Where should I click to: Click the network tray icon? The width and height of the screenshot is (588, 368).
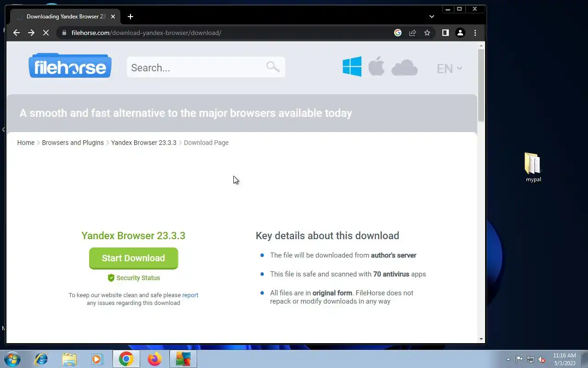click(531, 359)
